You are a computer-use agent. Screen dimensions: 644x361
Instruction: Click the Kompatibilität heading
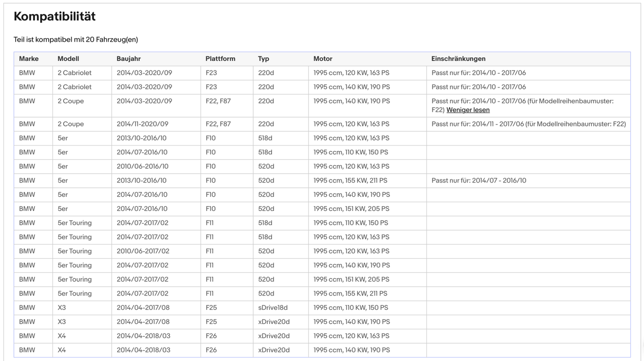(x=55, y=16)
